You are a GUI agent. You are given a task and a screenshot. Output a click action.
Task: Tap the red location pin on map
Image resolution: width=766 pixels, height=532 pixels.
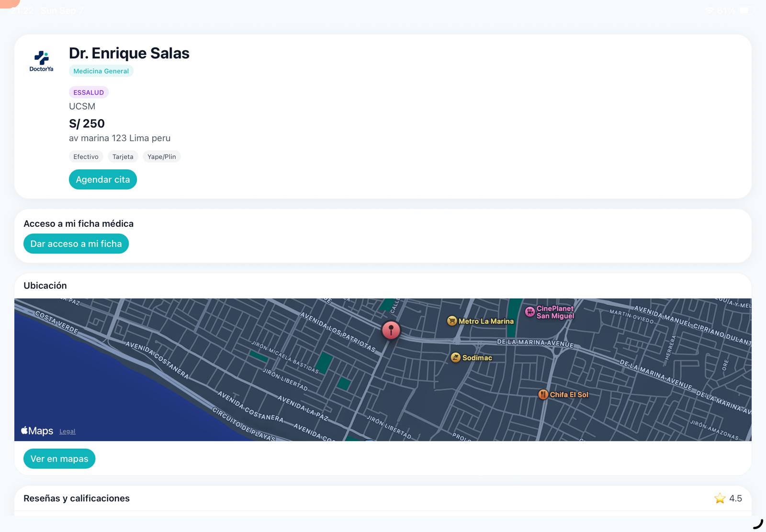point(391,330)
